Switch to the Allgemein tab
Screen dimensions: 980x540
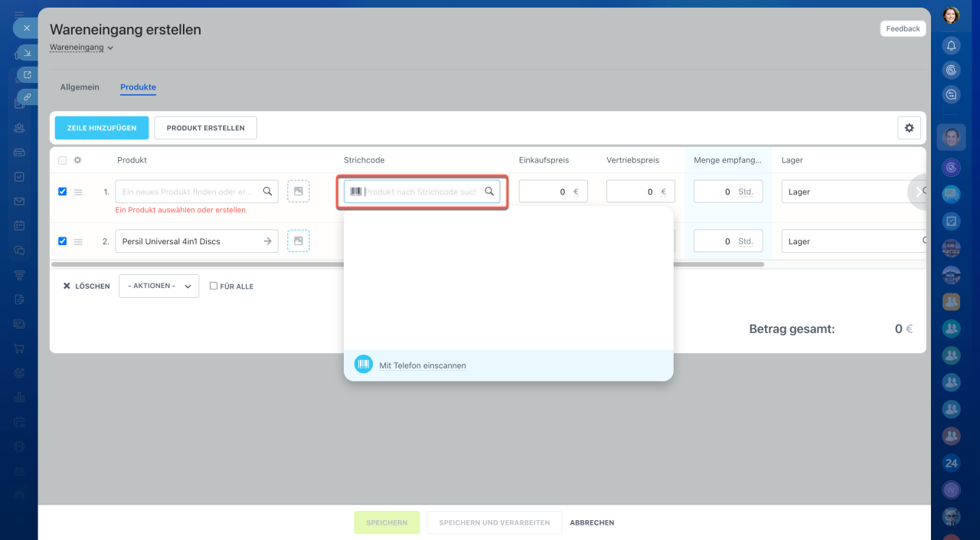[x=80, y=87]
